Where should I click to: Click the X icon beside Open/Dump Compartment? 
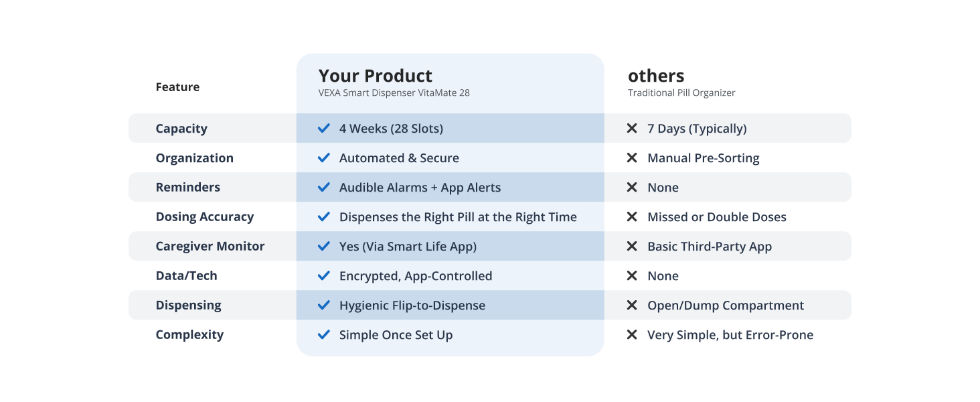[632, 306]
